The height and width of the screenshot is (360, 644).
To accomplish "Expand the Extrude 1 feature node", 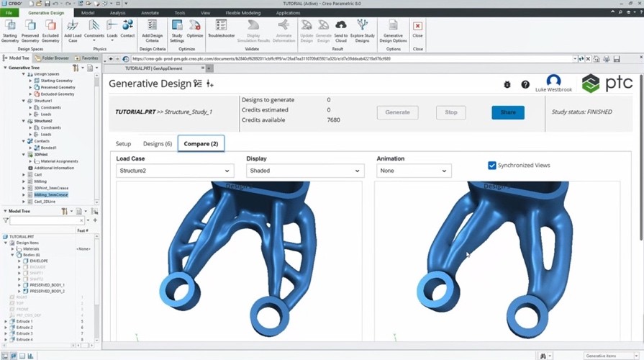I will [x=6, y=321].
